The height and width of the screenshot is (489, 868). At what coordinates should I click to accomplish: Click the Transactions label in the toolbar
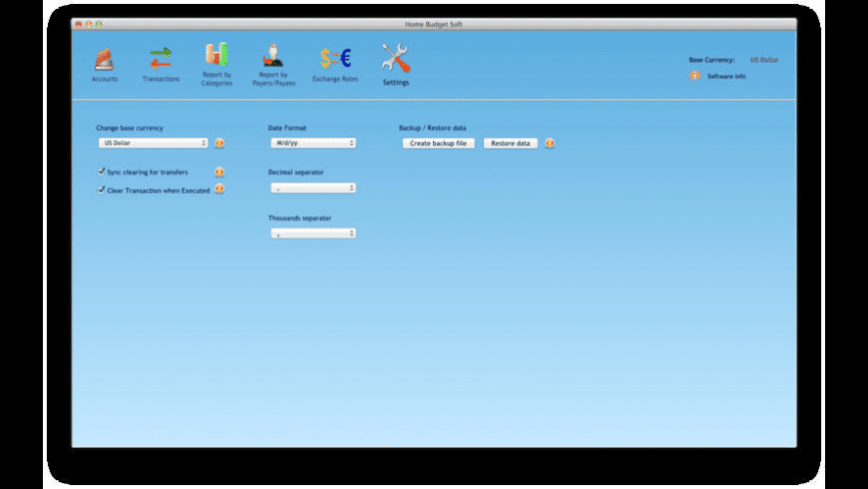[x=161, y=79]
